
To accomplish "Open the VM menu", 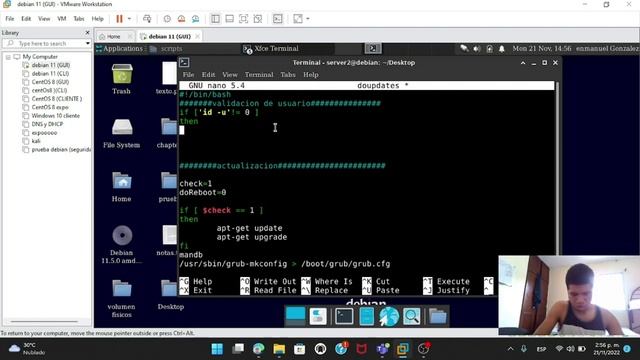I will [62, 19].
